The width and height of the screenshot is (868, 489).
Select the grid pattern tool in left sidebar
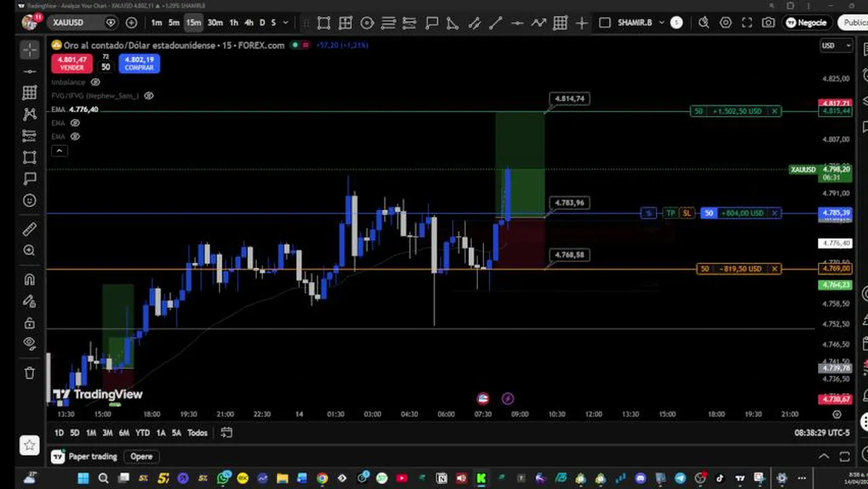coord(29,92)
